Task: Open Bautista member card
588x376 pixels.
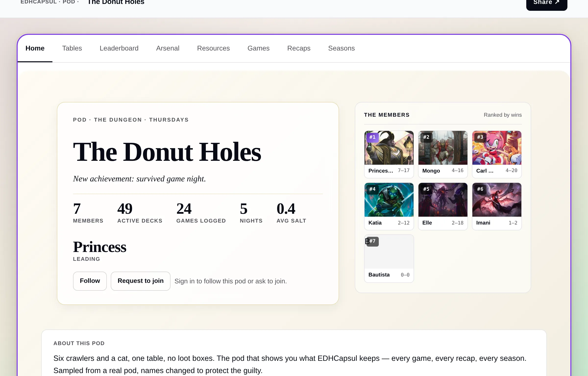Action: pyautogui.click(x=389, y=258)
